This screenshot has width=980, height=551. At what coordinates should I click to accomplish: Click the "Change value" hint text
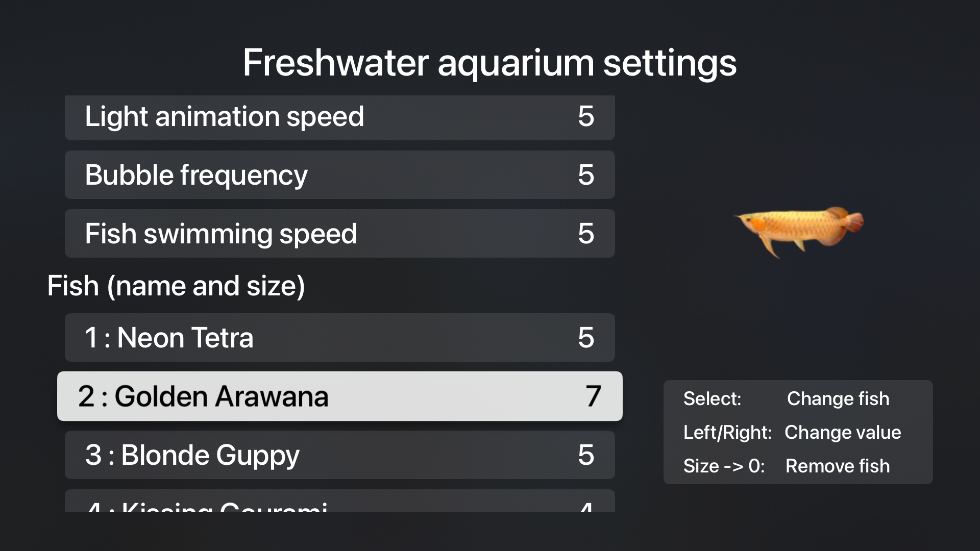click(x=843, y=433)
